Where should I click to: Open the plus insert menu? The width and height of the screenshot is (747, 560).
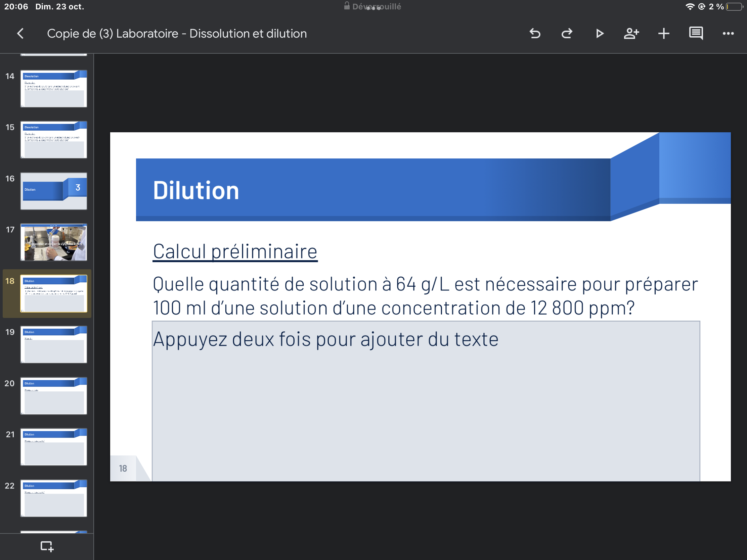(x=664, y=34)
